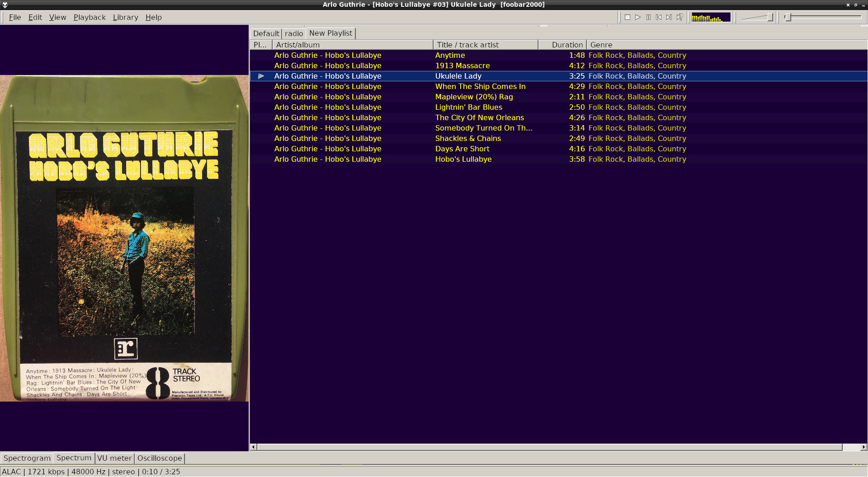Select the track Somebody Turned On Th...
The height and width of the screenshot is (477, 868).
click(484, 128)
